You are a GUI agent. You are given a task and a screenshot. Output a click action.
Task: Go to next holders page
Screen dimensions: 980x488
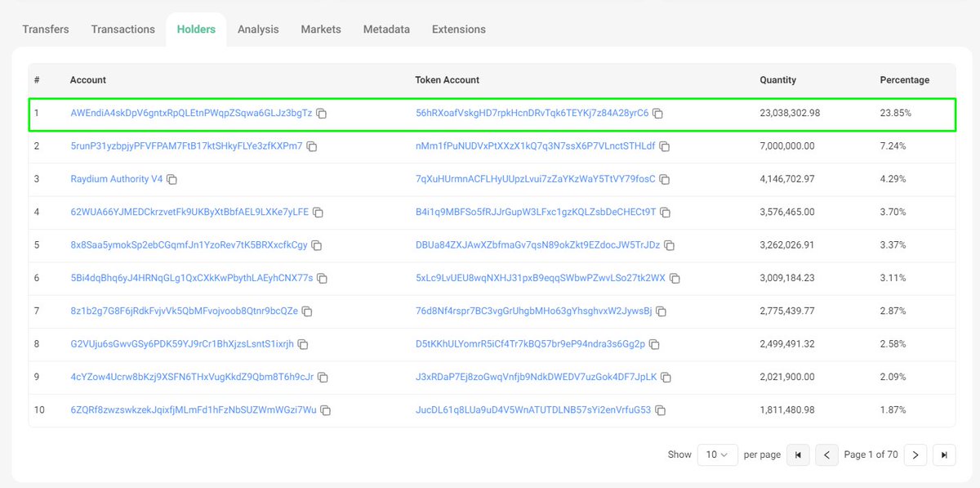tap(915, 454)
